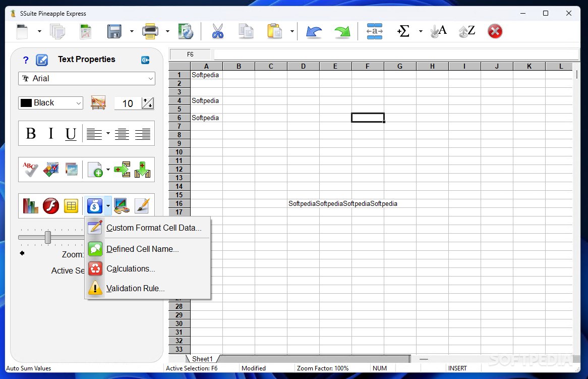Center align text
Screen dimensions: 588x379
click(x=122, y=134)
